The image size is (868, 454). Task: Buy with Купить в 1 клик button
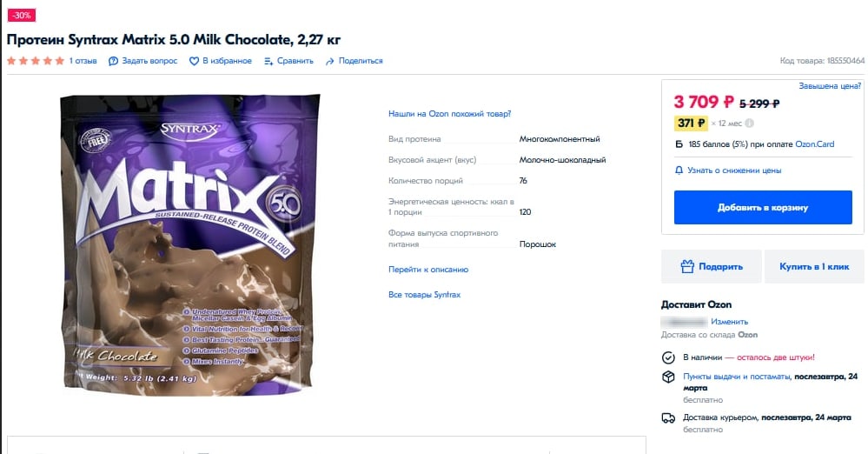pos(814,267)
